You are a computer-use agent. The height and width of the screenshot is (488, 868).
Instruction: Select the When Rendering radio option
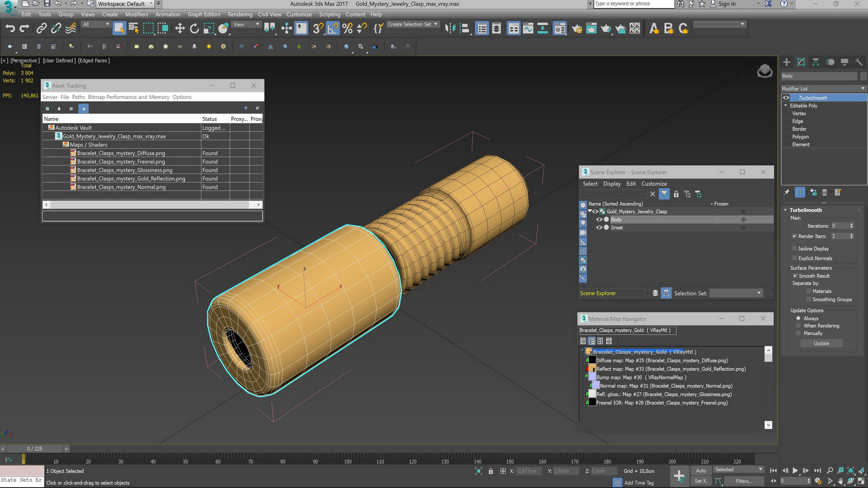[798, 326]
